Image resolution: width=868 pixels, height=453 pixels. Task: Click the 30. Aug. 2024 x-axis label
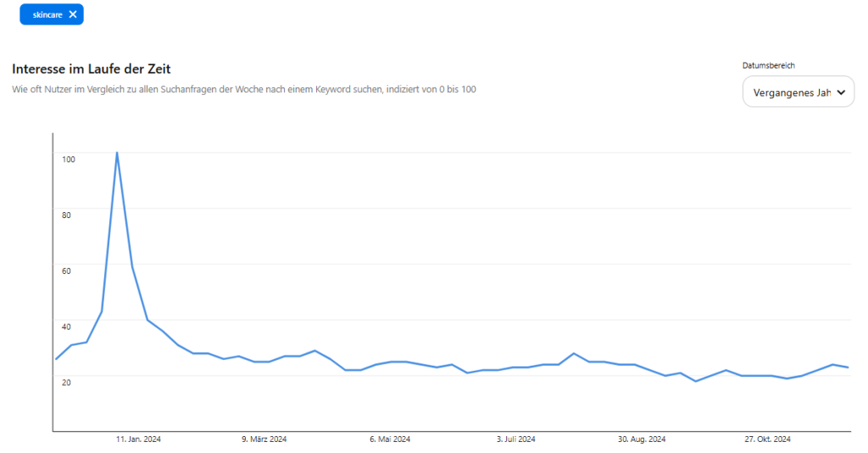pos(642,439)
